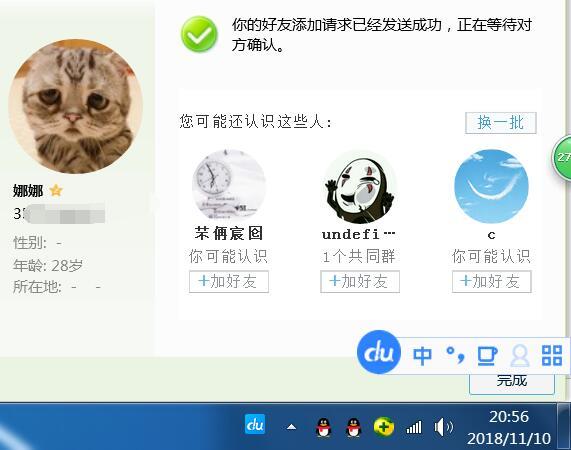Screen dimensions: 571x450
Task: Click the Baidu input icon in the taskbar
Action: 255,425
